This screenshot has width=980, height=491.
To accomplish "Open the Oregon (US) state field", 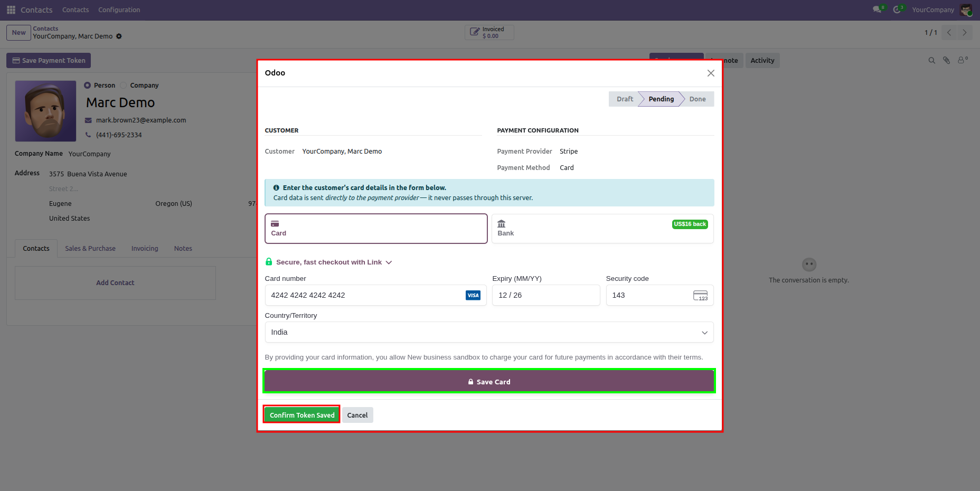I will click(174, 204).
